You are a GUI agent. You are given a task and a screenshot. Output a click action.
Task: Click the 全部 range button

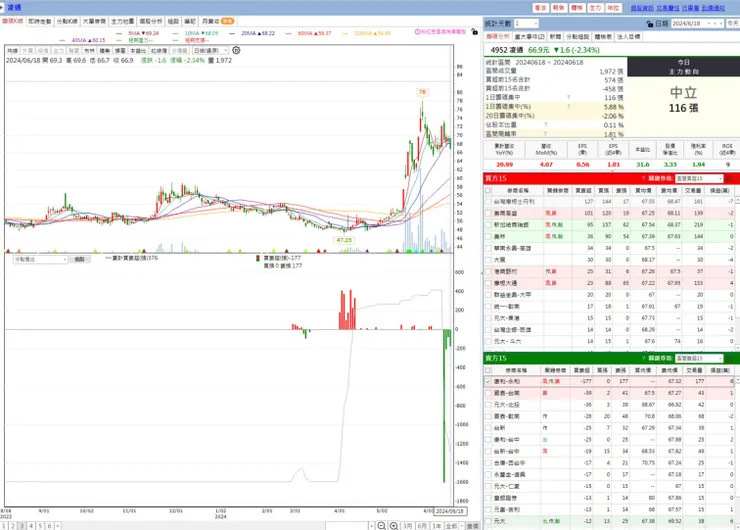point(451,526)
